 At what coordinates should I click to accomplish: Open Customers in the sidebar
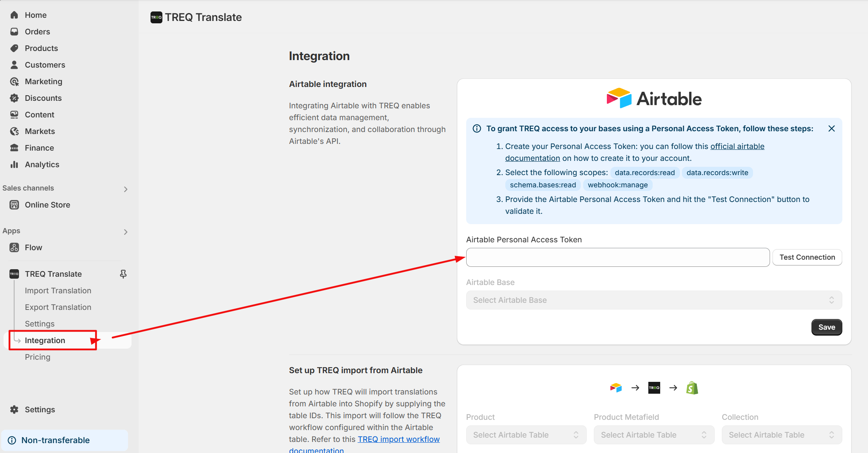click(45, 65)
